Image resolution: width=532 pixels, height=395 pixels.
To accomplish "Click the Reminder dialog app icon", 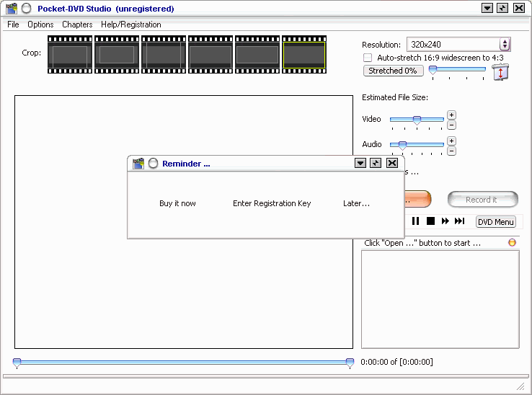I will (138, 163).
